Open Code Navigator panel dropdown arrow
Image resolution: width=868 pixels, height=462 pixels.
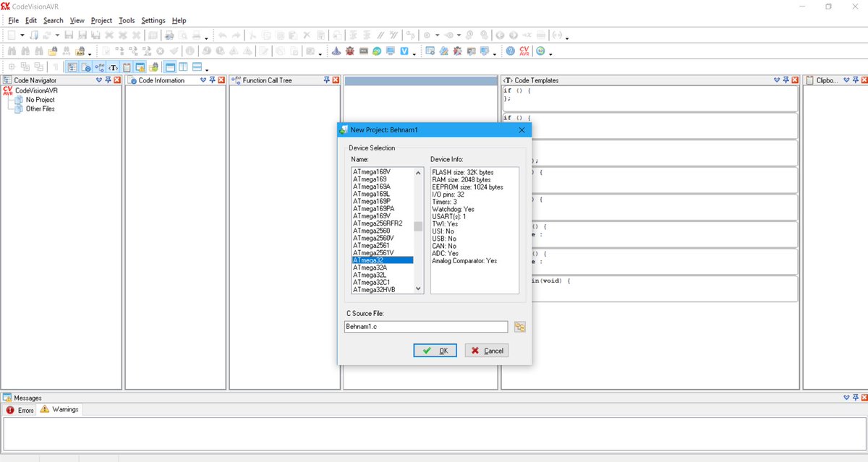(x=99, y=80)
